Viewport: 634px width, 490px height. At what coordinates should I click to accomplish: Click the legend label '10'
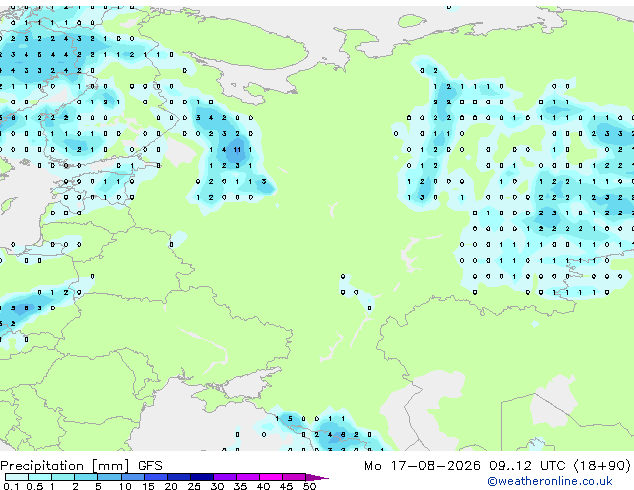click(125, 486)
